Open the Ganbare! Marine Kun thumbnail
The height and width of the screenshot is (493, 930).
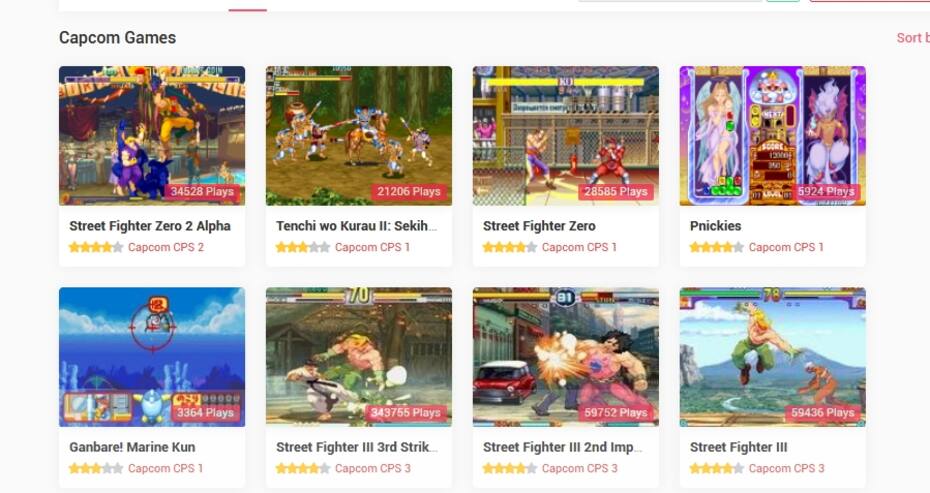click(152, 357)
